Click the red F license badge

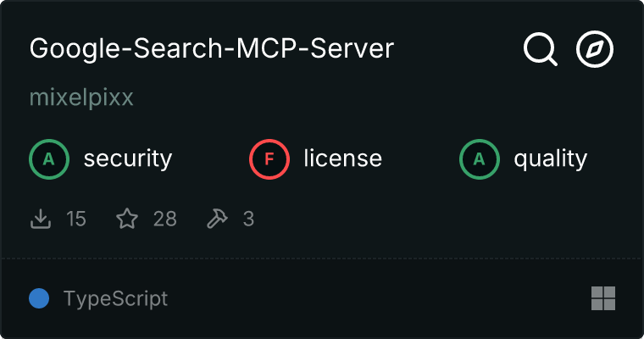269,158
